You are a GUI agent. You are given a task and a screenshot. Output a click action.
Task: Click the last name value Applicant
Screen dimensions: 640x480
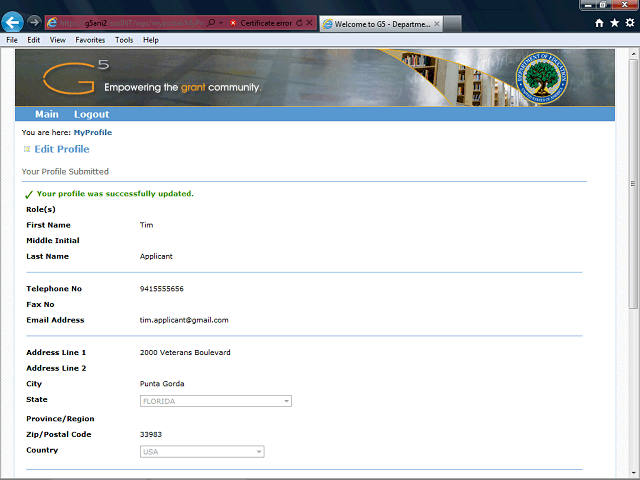click(x=156, y=256)
